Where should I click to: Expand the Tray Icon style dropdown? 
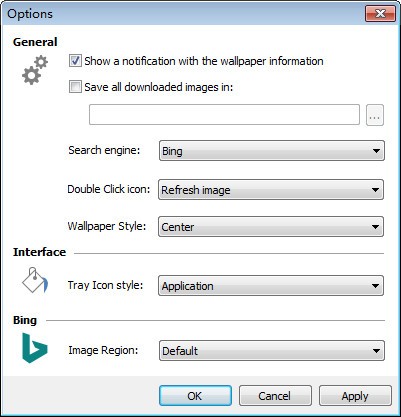tap(271, 286)
